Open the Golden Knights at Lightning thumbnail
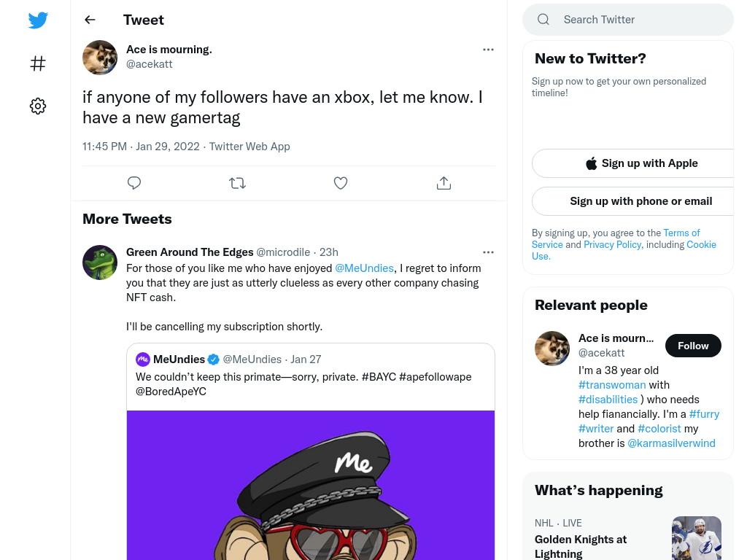The height and width of the screenshot is (560, 747). [x=696, y=538]
